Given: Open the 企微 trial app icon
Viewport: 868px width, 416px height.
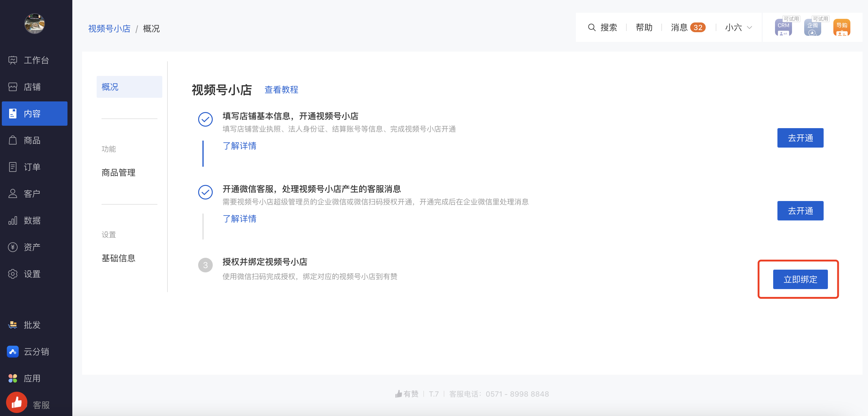Looking at the screenshot, I should (812, 27).
